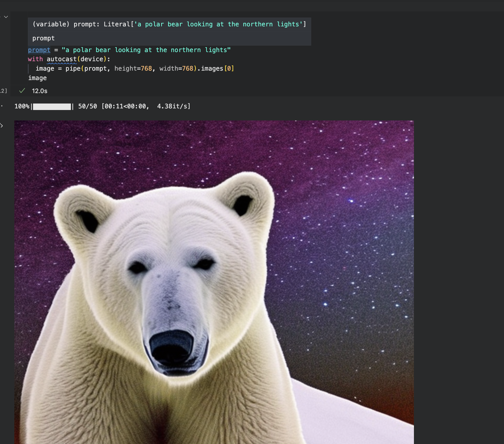Click the chevron dropdown beside the run cell
The image size is (504, 444).
(x=6, y=17)
